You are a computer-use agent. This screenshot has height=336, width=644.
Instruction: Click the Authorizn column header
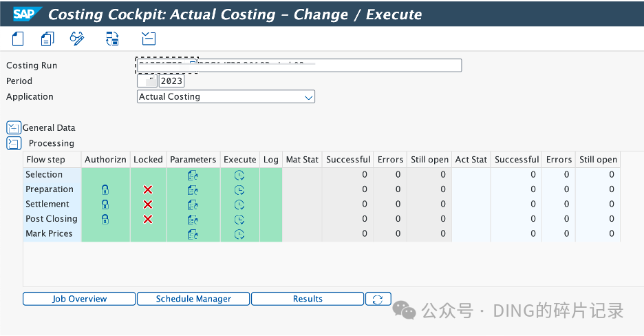coord(105,159)
